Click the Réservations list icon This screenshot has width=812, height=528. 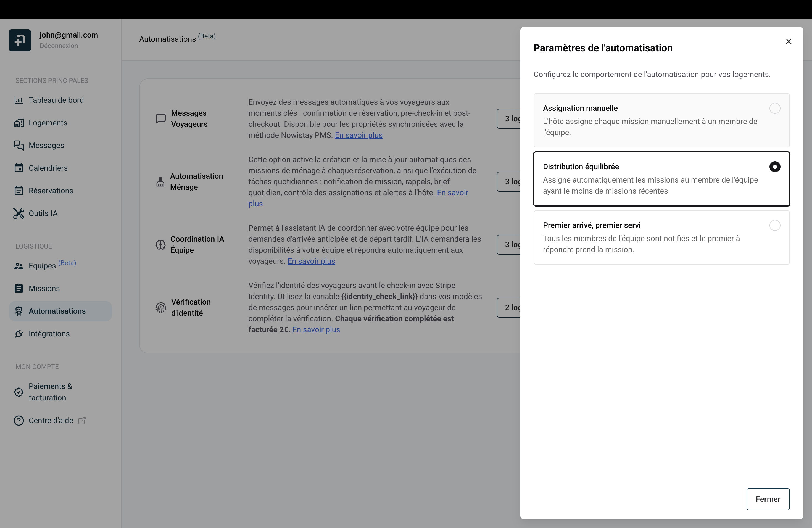[19, 191]
